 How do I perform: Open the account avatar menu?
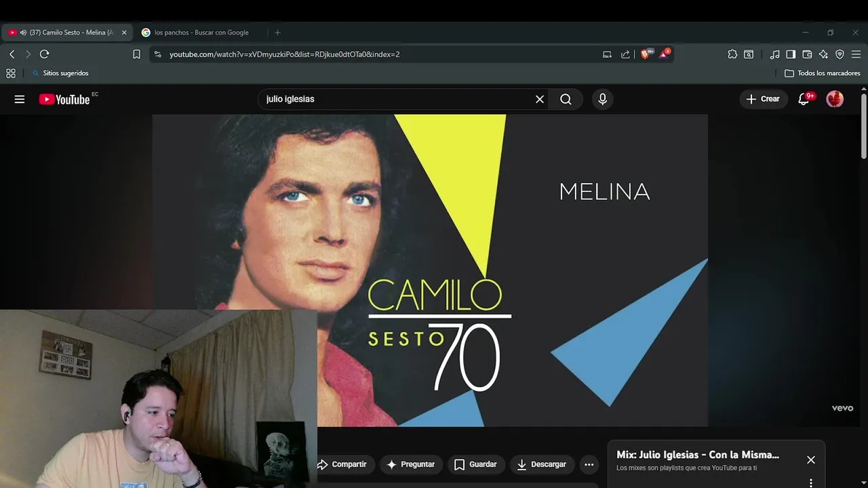click(x=835, y=99)
